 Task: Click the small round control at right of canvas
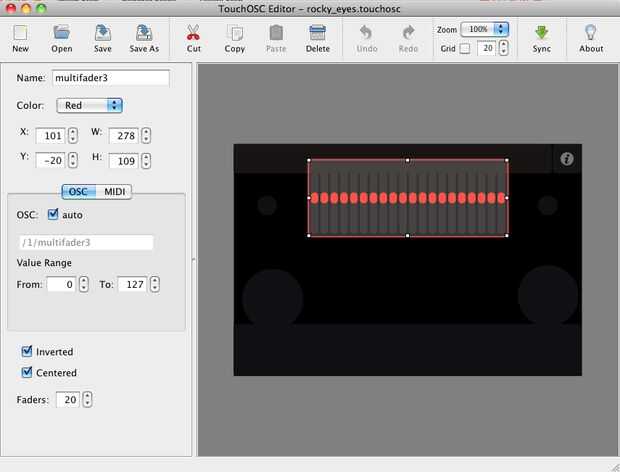[548, 205]
